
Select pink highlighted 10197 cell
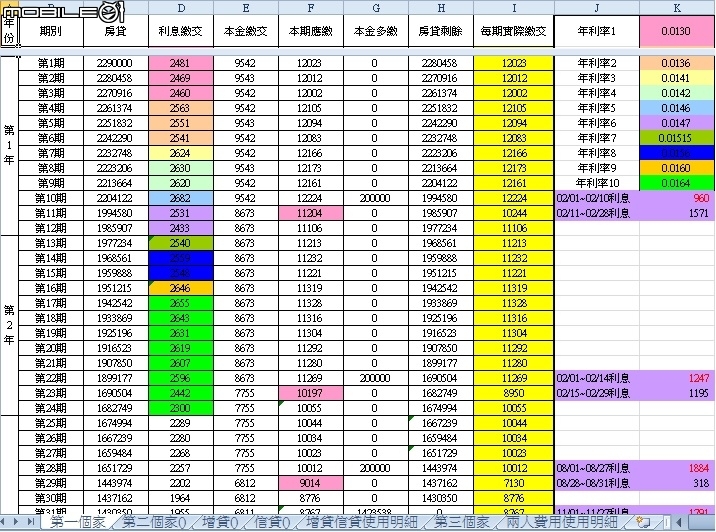pos(311,393)
